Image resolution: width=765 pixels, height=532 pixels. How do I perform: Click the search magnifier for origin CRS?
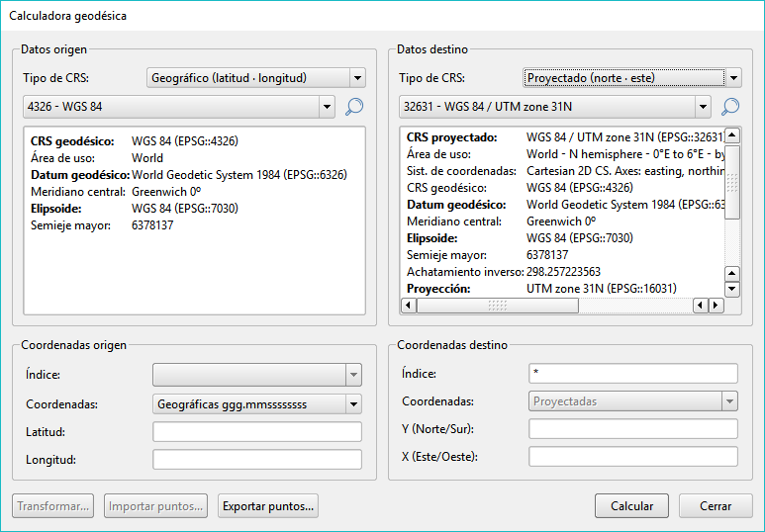pos(354,107)
